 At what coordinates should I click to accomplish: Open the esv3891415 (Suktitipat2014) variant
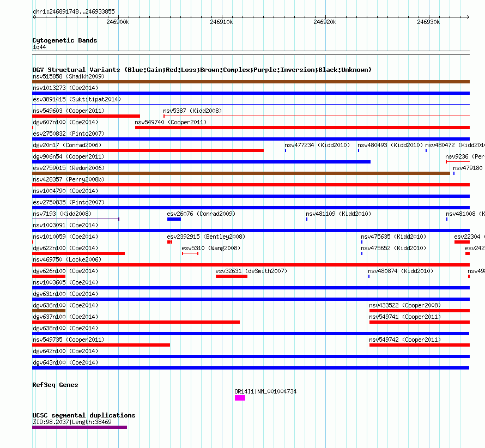coord(77,99)
